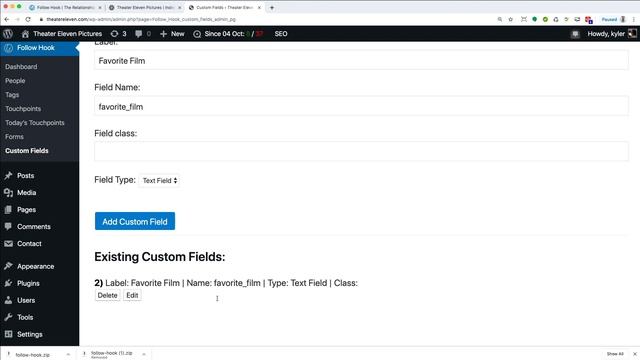Click the notification icon beside Howdy
This screenshot has height=360, width=640.
[x=575, y=34]
